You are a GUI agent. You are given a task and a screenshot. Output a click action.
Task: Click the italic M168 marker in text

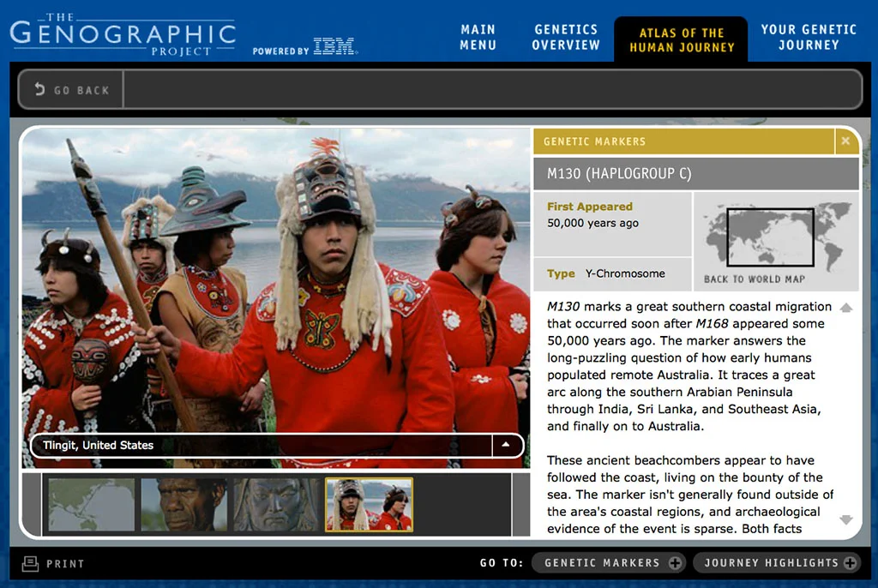click(x=712, y=324)
